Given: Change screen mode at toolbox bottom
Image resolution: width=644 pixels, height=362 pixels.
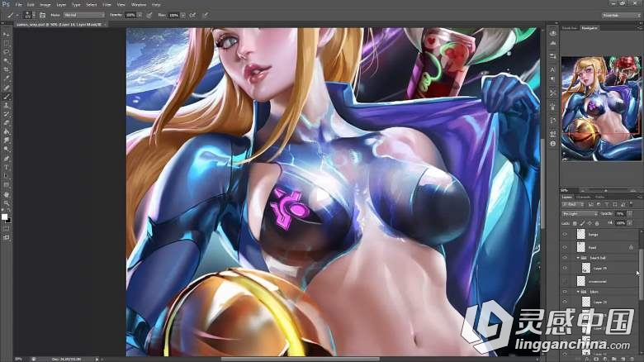Looking at the screenshot, I should [6, 237].
